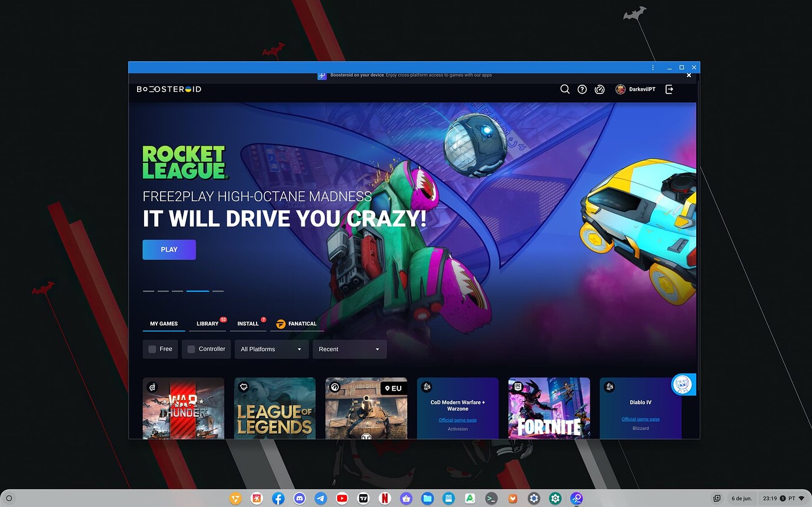The width and height of the screenshot is (812, 507).
Task: Dismiss the Boosteroid on your device banner
Action: tap(689, 75)
